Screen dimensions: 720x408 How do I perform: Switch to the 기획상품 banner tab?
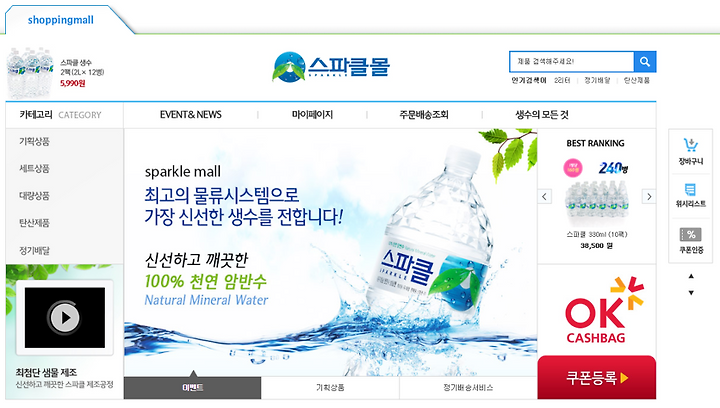[x=330, y=388]
